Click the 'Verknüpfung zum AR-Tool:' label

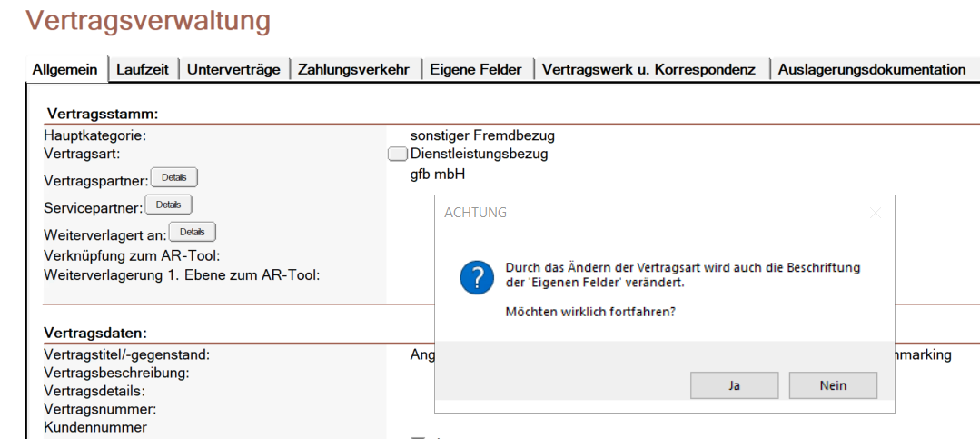pyautogui.click(x=132, y=256)
